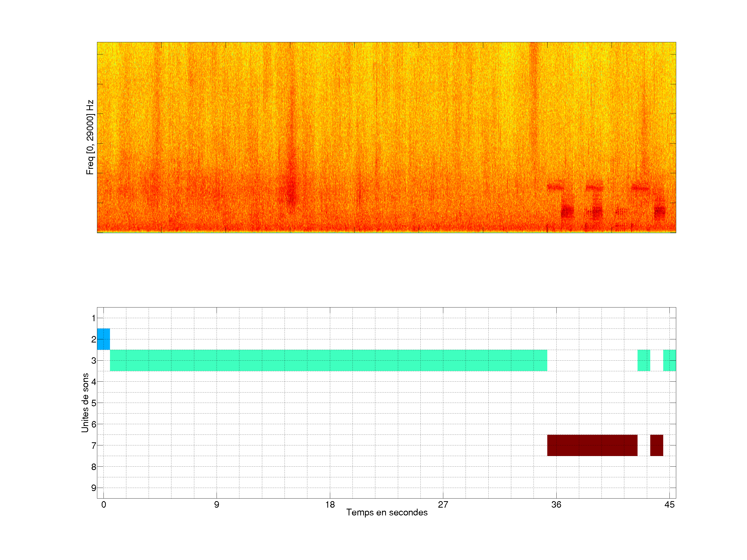This screenshot has width=747, height=560.
Task: Click the x-axis tick label 27
Action: coord(443,505)
